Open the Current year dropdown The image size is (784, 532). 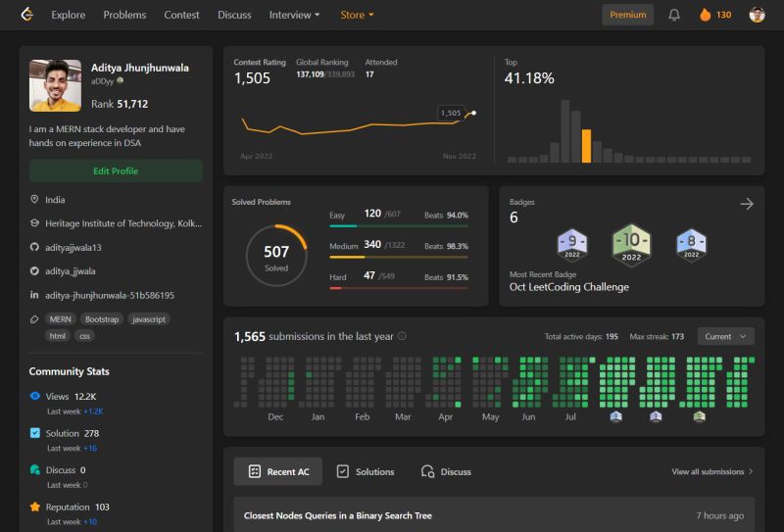click(x=725, y=336)
